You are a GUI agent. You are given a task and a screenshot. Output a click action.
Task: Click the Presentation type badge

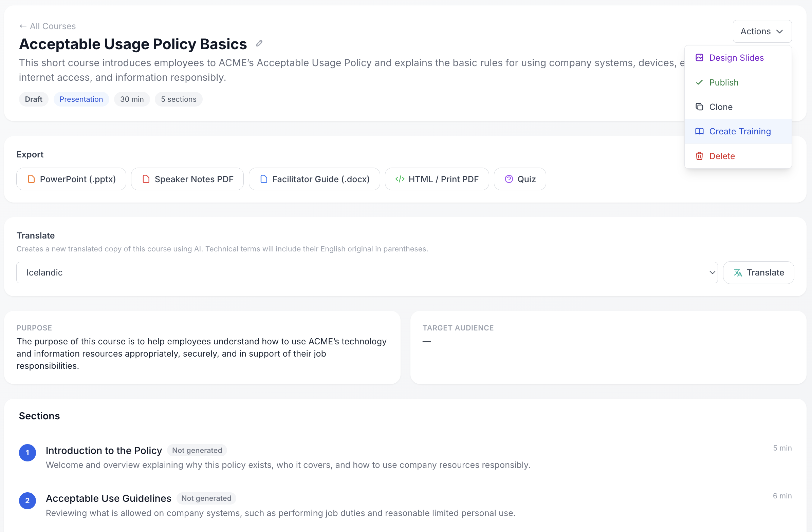tap(81, 99)
